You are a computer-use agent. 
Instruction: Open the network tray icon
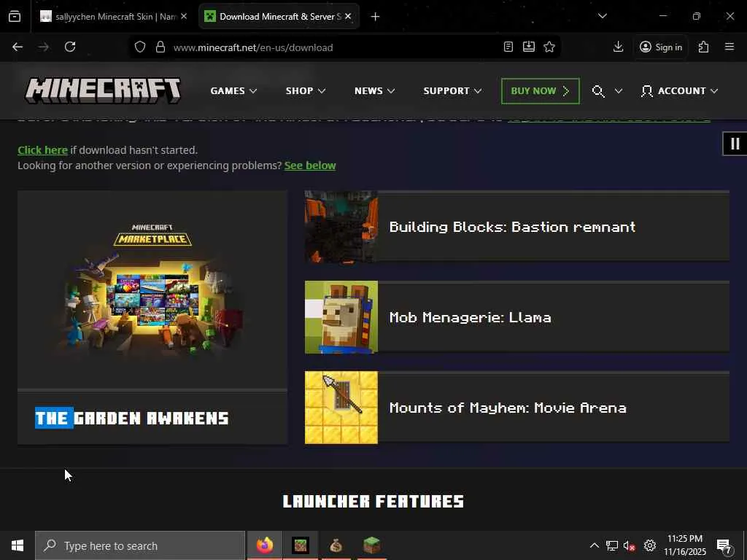tap(612, 545)
